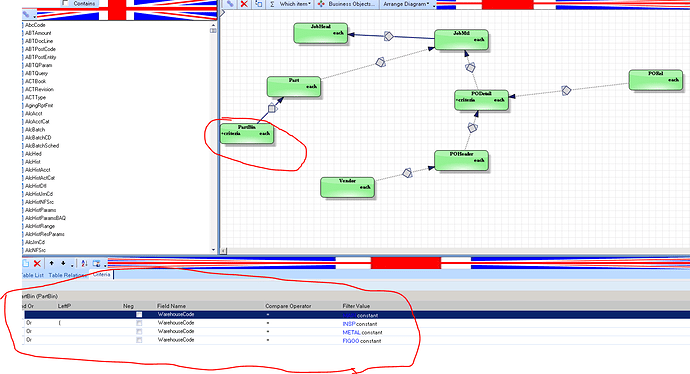
Task: Open the Arrange Diagram dropdown
Action: 407,4
